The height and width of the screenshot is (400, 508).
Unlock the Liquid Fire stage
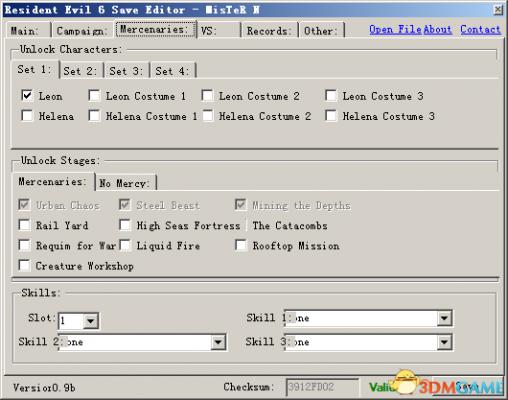125,245
